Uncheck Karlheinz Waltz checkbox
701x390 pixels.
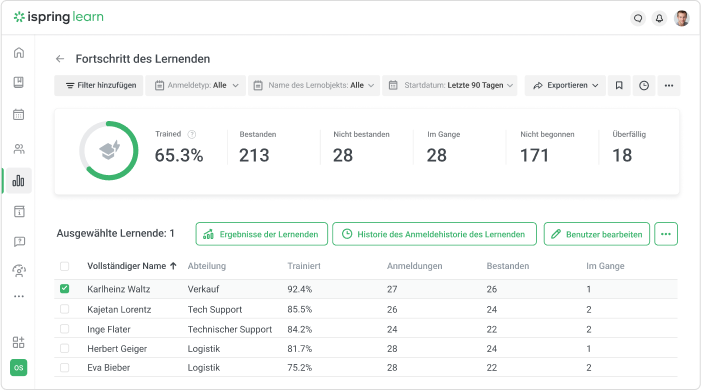[64, 288]
